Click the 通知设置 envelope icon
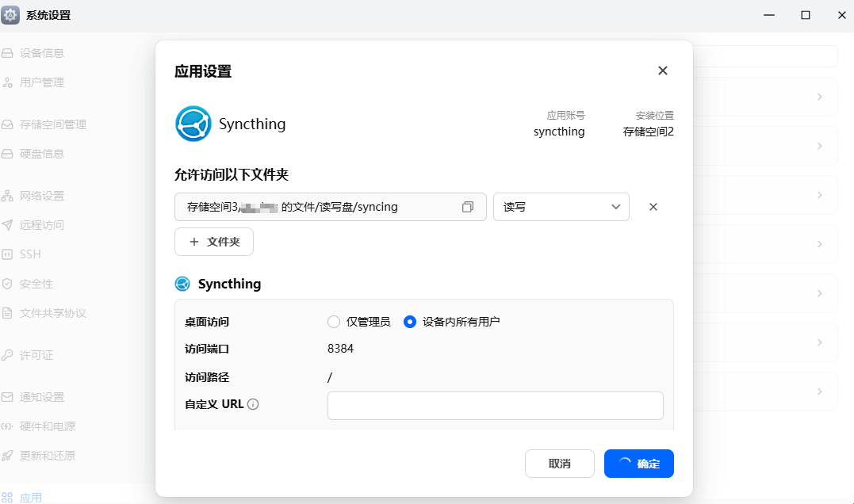 7,397
